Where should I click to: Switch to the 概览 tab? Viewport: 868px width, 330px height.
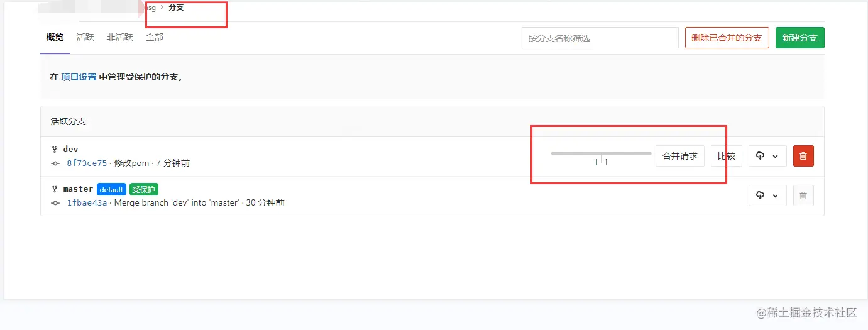(55, 38)
